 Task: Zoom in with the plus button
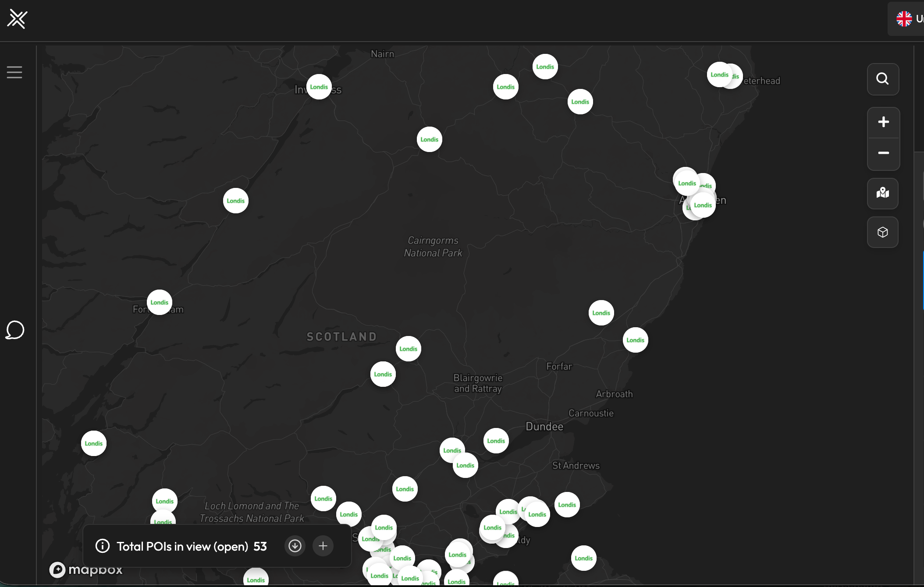[x=883, y=122]
